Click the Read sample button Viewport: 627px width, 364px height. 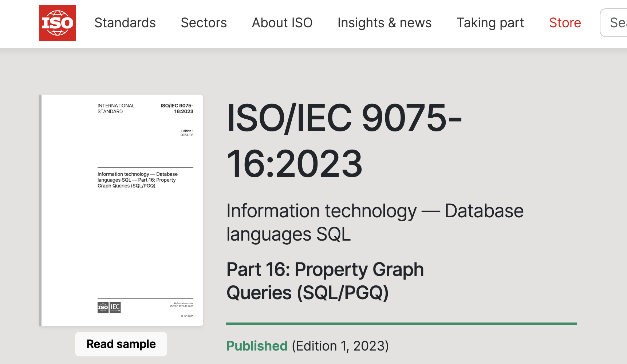pos(121,344)
